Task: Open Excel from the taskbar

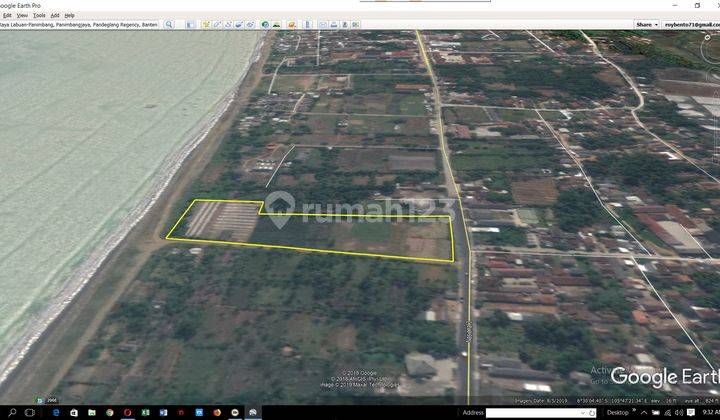Action: pos(146,412)
